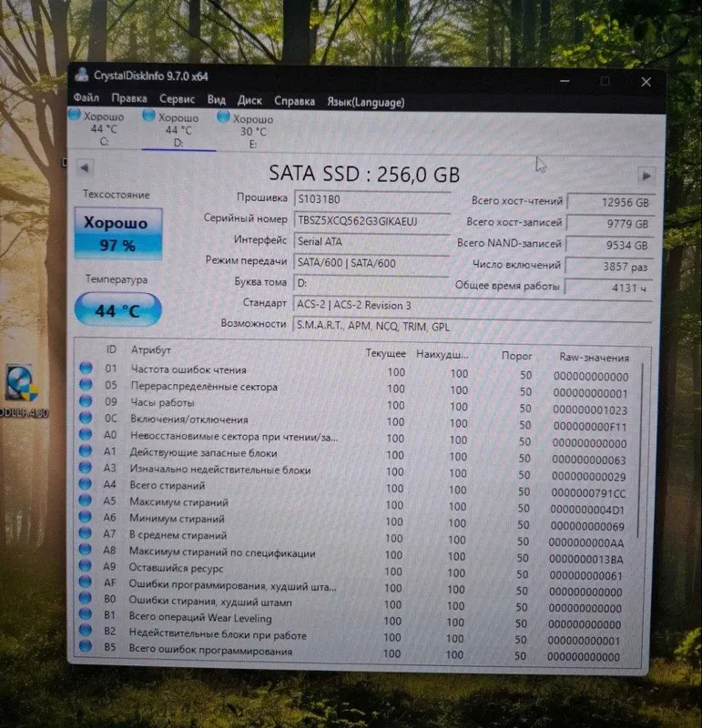This screenshot has width=702, height=728.
Task: Select Перераспределённые сектора attribute row
Action: [x=355, y=389]
